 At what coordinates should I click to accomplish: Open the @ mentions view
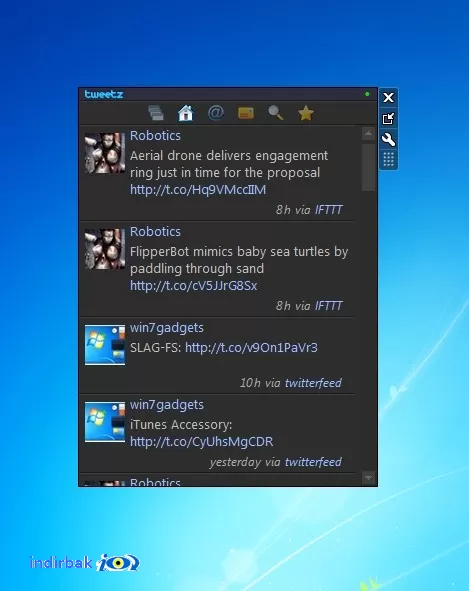coord(216,113)
